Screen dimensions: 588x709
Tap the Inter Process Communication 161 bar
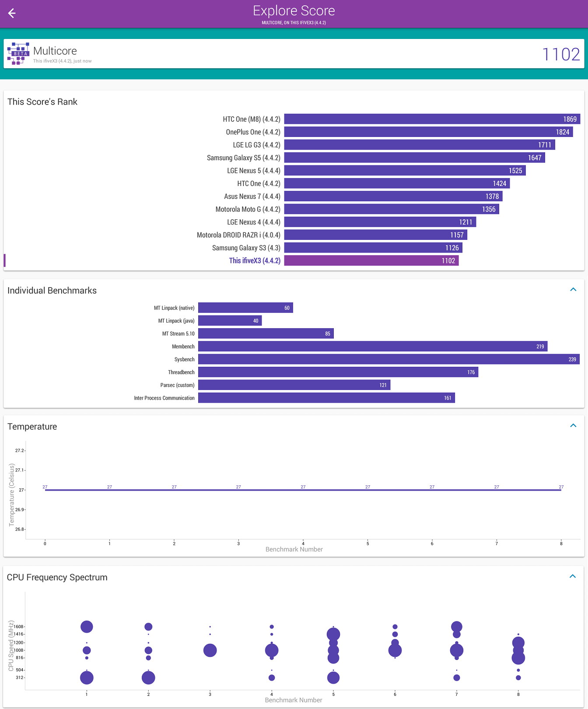coord(326,398)
